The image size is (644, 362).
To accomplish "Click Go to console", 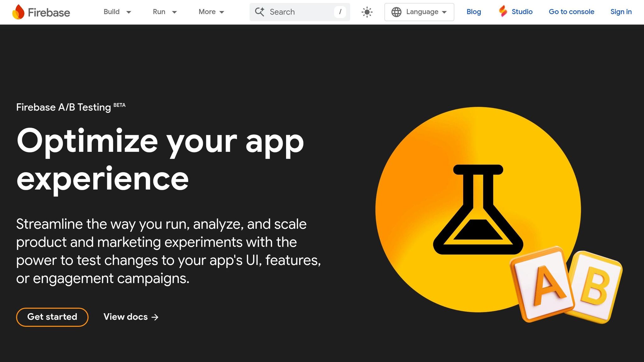I will pyautogui.click(x=571, y=12).
